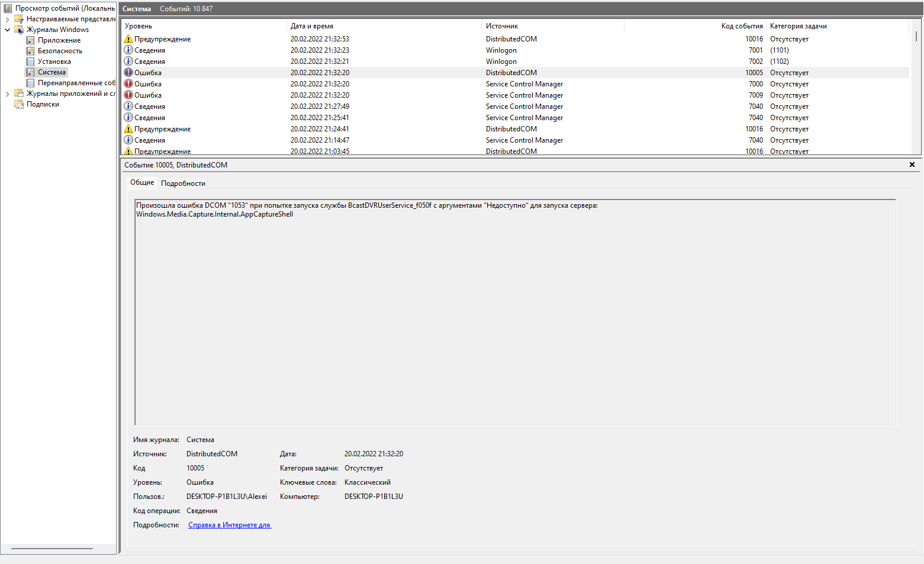The height and width of the screenshot is (564, 924).
Task: Click error icon of the 10005 DistributedCOM event
Action: (x=128, y=73)
